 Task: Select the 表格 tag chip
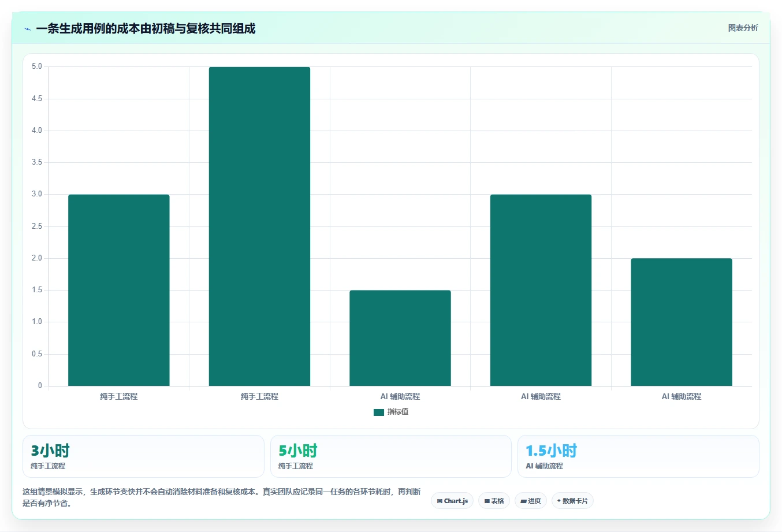pyautogui.click(x=494, y=501)
